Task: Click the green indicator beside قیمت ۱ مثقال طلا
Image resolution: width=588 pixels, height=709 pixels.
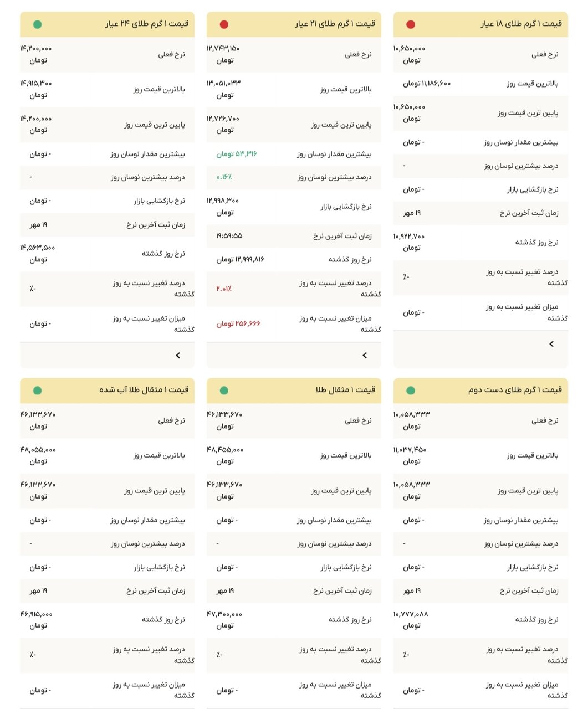Action: click(224, 391)
